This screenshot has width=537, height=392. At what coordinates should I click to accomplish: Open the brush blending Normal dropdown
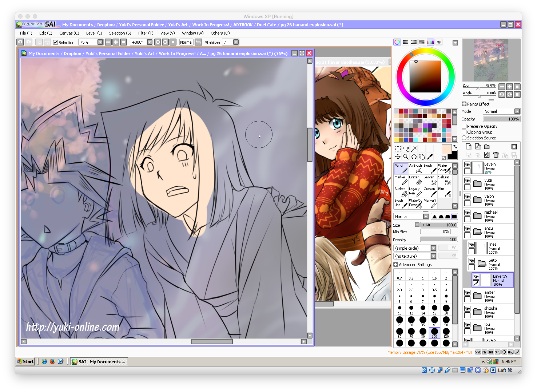tap(411, 217)
